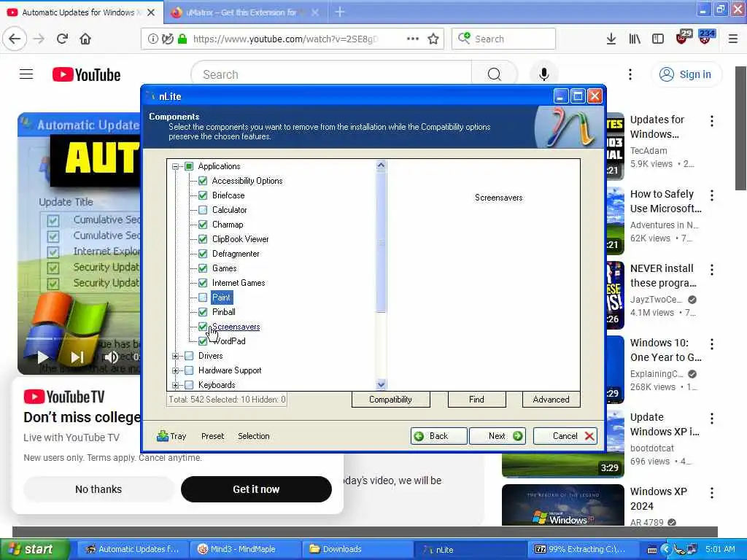
Task: Uncheck Accessibility Options in nLite
Action: (x=203, y=181)
